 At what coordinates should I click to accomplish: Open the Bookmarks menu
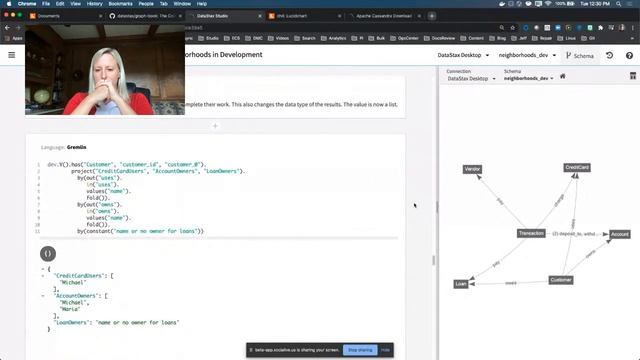coord(120,4)
